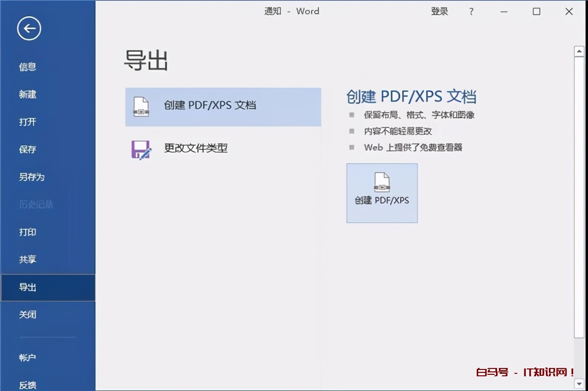The width and height of the screenshot is (588, 391).
Task: Open the 反馈 feedback section
Action: 27,384
